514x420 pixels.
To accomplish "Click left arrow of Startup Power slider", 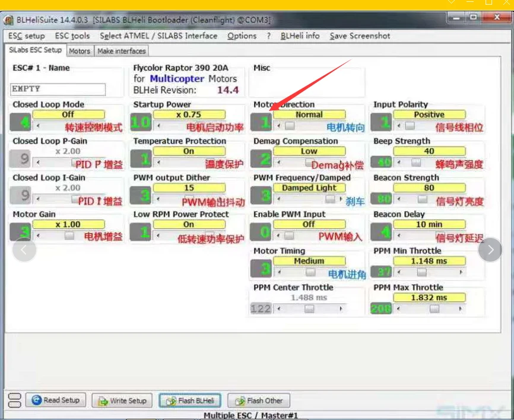I will 158,126.
